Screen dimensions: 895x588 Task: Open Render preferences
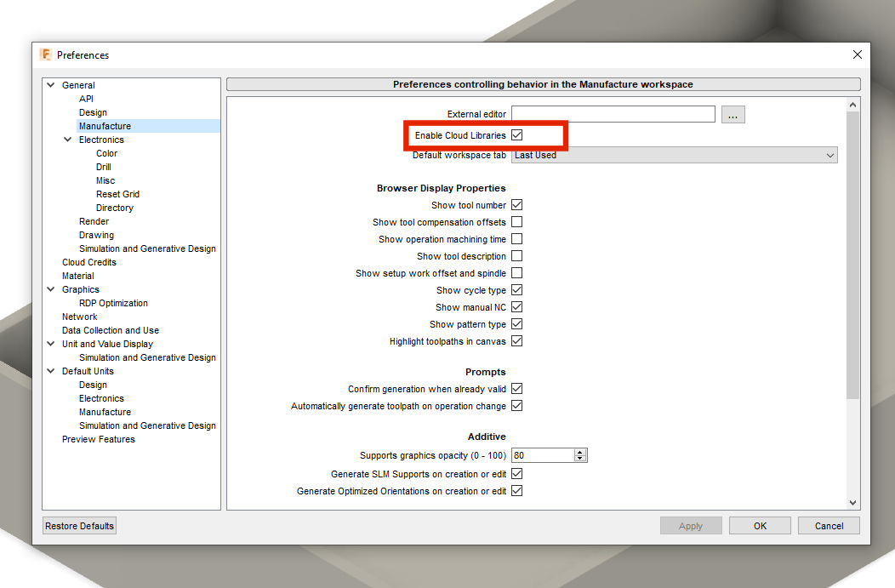[94, 221]
